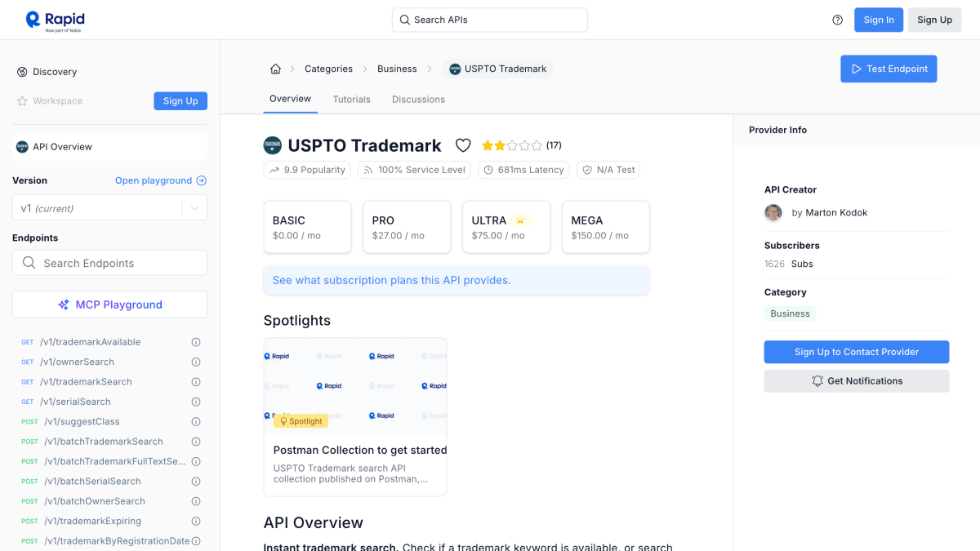The width and height of the screenshot is (980, 551).
Task: Click USPTO Trademark breadcrumb chip
Action: [498, 69]
